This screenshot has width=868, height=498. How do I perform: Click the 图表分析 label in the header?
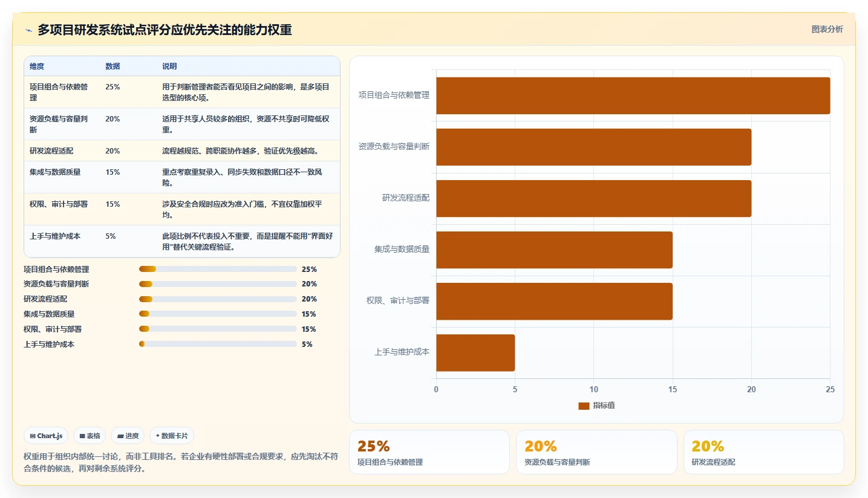click(827, 29)
